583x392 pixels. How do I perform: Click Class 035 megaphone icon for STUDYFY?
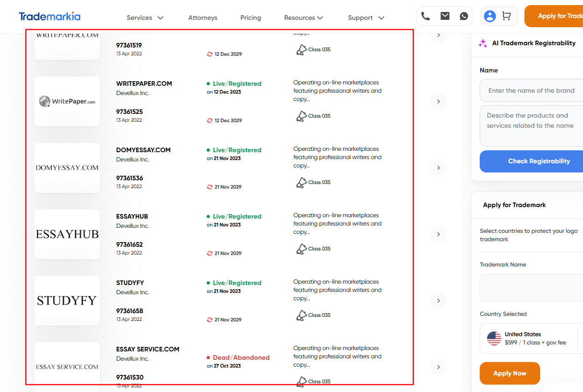pos(301,315)
